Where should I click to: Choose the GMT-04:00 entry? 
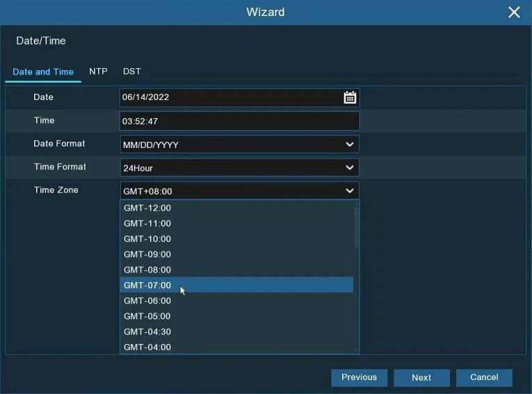[x=236, y=347]
